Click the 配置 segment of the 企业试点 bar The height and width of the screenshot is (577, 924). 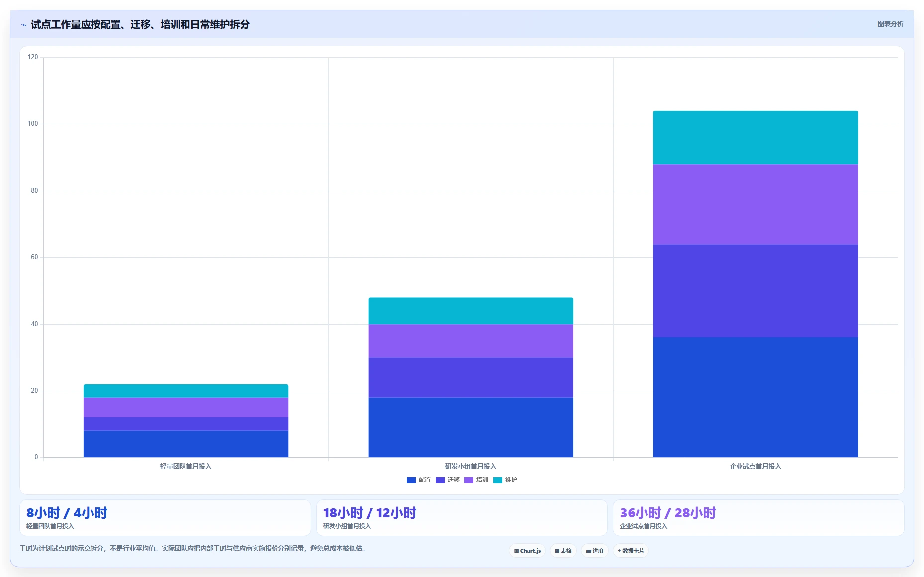click(x=755, y=397)
